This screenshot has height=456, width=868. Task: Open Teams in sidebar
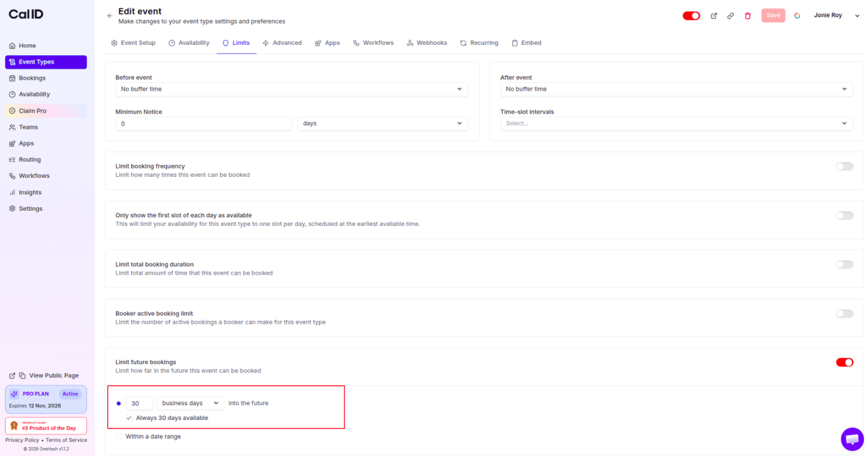(46, 127)
